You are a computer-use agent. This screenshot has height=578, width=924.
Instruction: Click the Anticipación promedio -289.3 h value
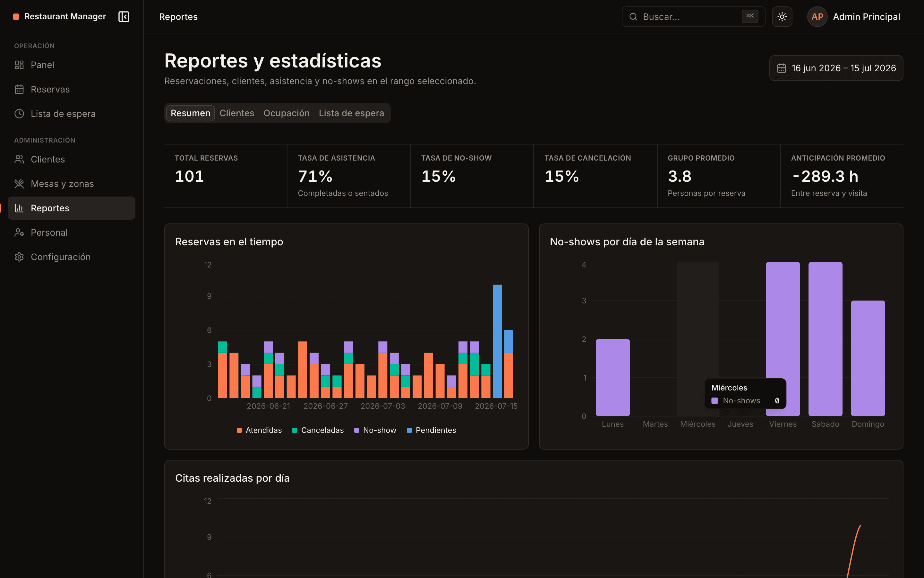(x=826, y=176)
